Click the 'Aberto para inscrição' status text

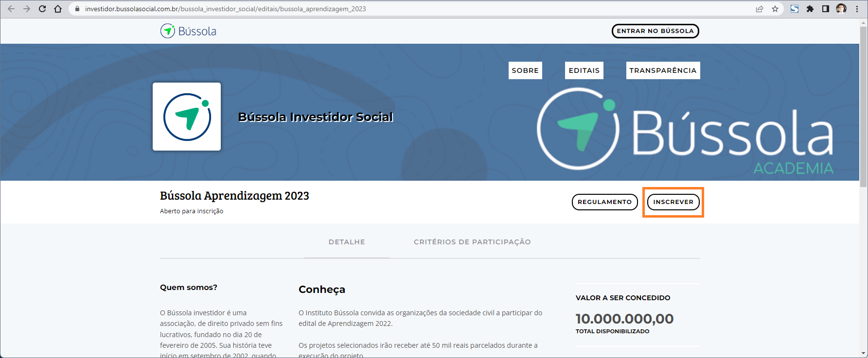point(192,211)
